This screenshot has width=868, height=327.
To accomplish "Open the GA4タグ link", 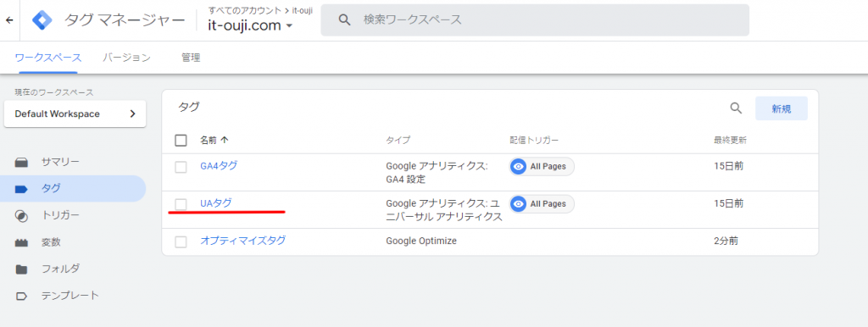I will 219,165.
